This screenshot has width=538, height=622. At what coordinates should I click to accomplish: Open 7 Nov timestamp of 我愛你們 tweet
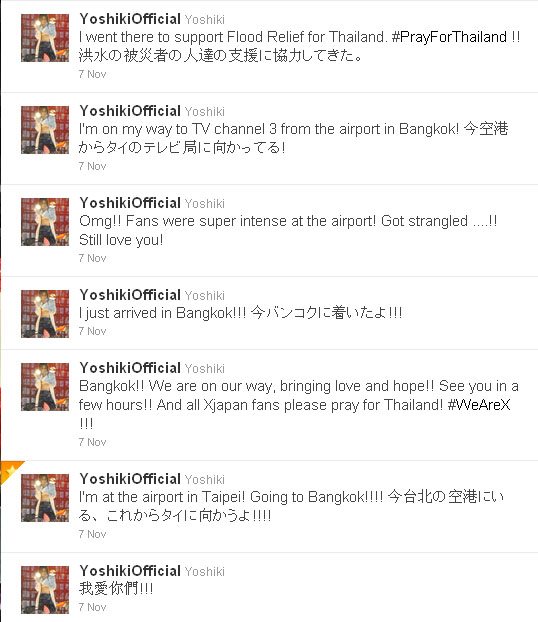92,607
